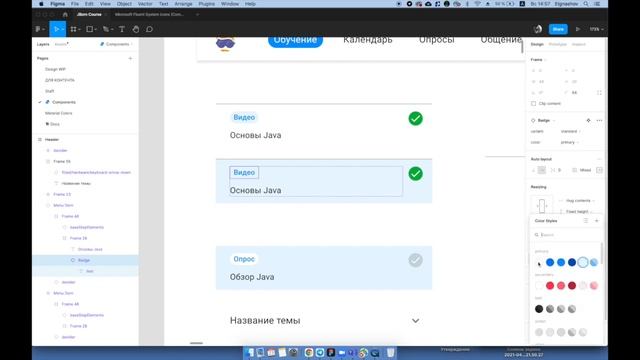
Task: Open the Fixed height resizing dropdown
Action: point(578,212)
